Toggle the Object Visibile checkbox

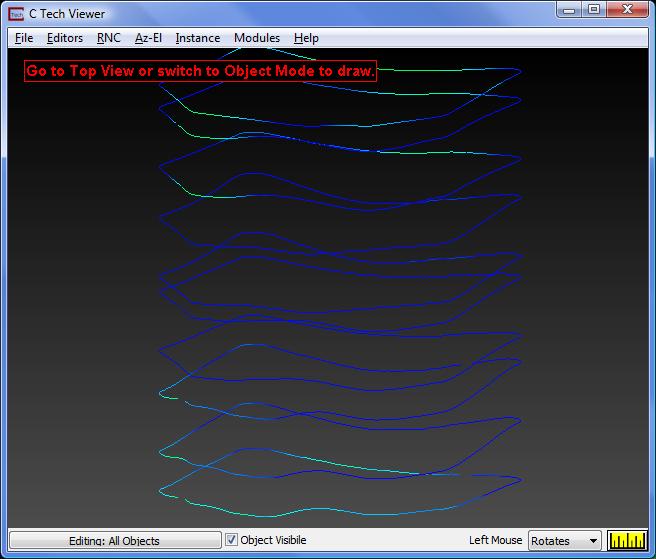point(231,540)
